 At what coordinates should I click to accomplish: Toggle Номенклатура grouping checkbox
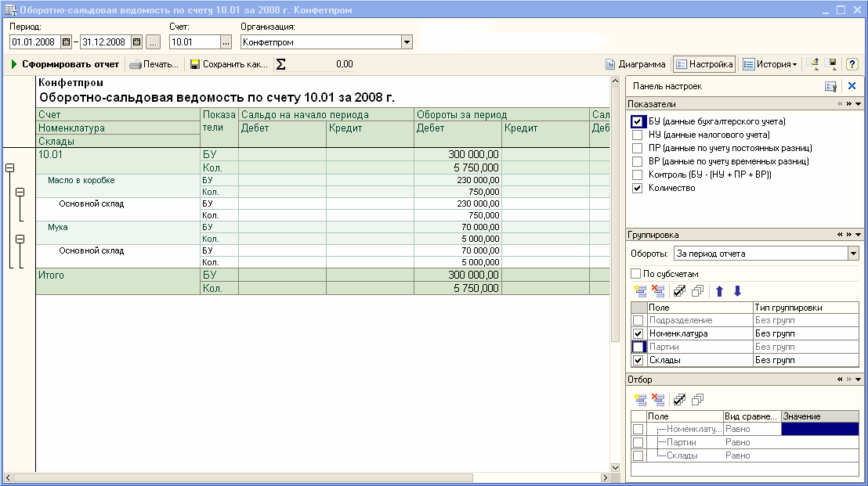click(638, 334)
